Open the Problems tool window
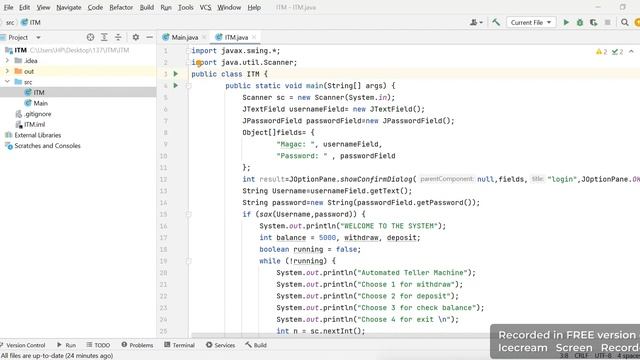The width and height of the screenshot is (640, 360). point(137,345)
